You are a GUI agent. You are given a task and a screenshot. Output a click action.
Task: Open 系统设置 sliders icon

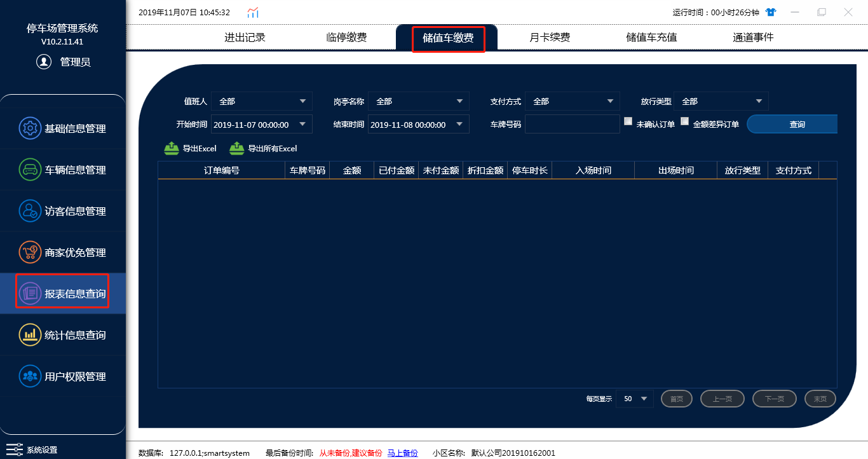tap(14, 449)
